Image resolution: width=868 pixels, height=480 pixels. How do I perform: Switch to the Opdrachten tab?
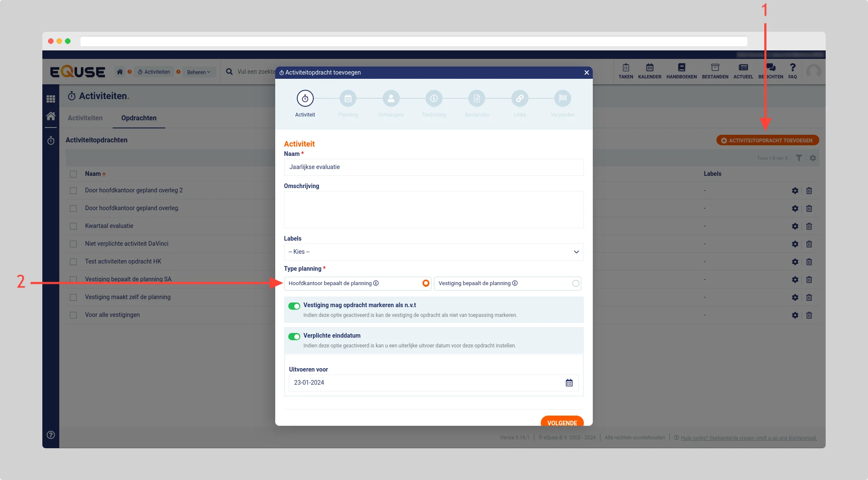tap(139, 118)
